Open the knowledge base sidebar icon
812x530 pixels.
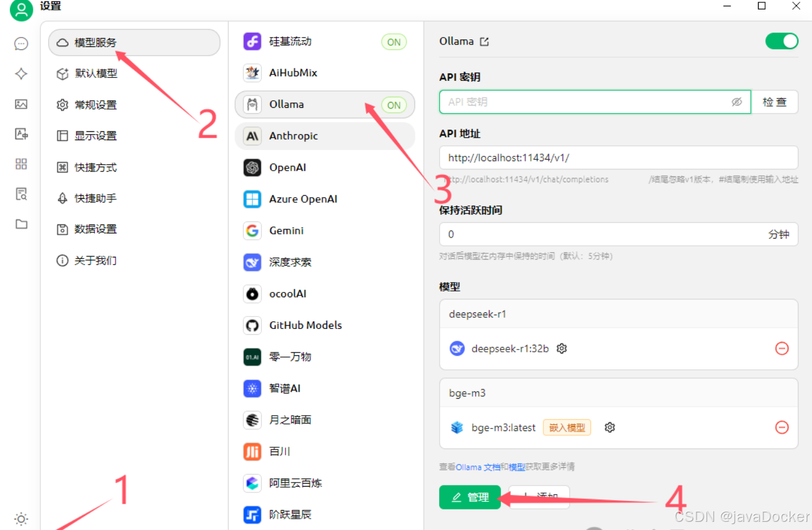[x=21, y=194]
